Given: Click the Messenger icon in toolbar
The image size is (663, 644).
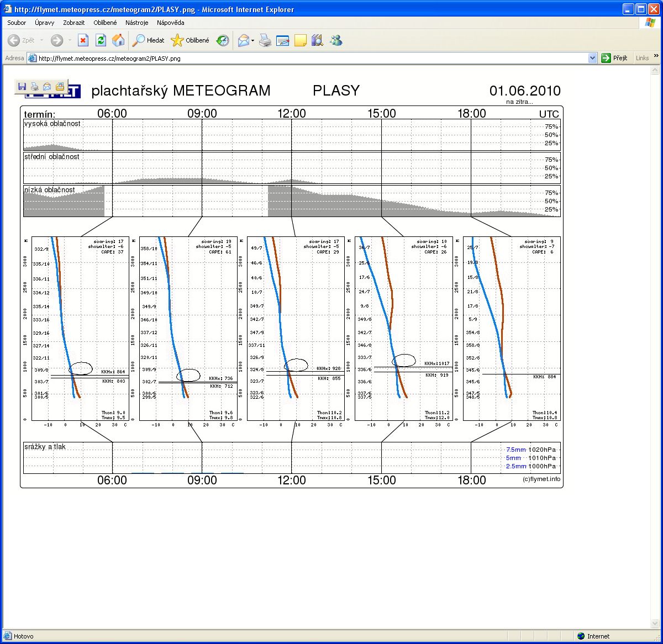Looking at the screenshot, I should (x=336, y=40).
